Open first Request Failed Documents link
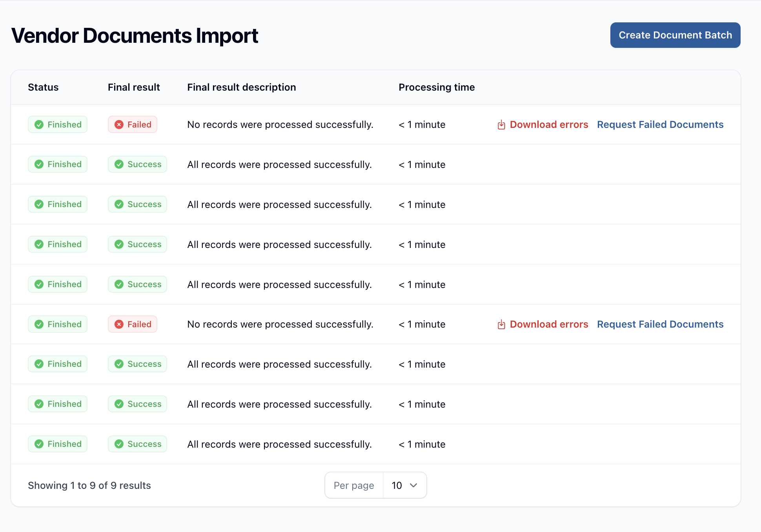Image resolution: width=761 pixels, height=532 pixels. coord(660,125)
